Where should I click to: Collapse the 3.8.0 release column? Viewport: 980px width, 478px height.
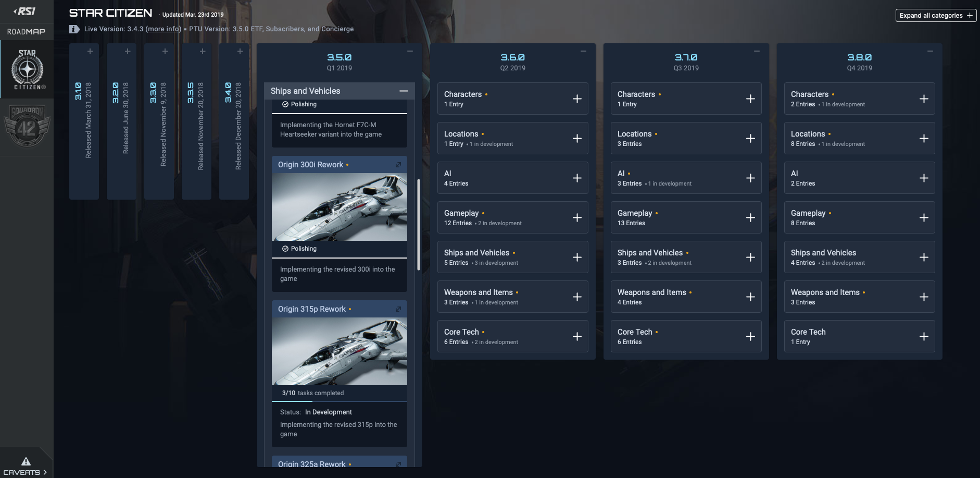(x=931, y=51)
